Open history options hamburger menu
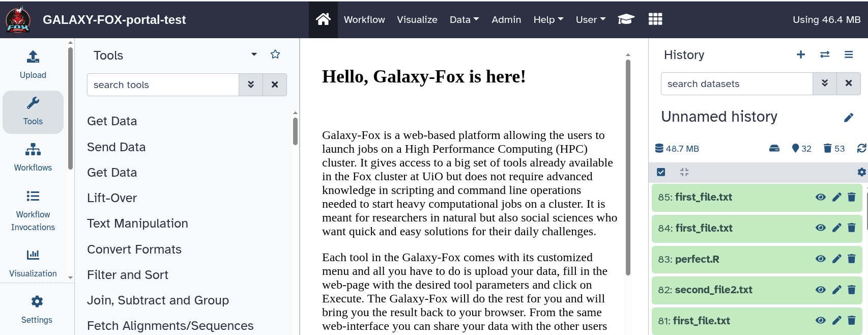Viewport: 868px width, 335px height. [x=849, y=54]
